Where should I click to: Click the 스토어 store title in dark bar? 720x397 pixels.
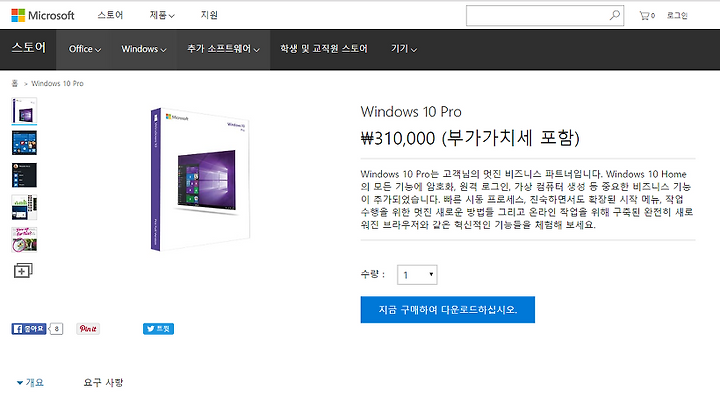28,48
